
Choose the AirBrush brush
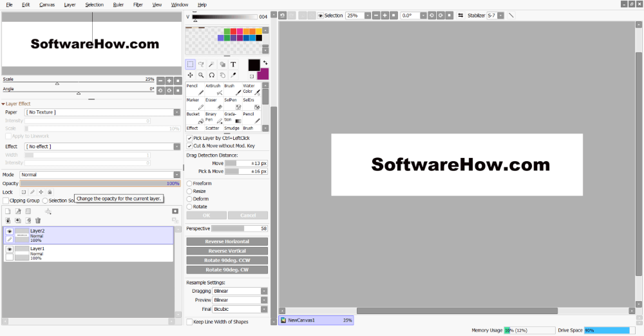click(x=214, y=89)
